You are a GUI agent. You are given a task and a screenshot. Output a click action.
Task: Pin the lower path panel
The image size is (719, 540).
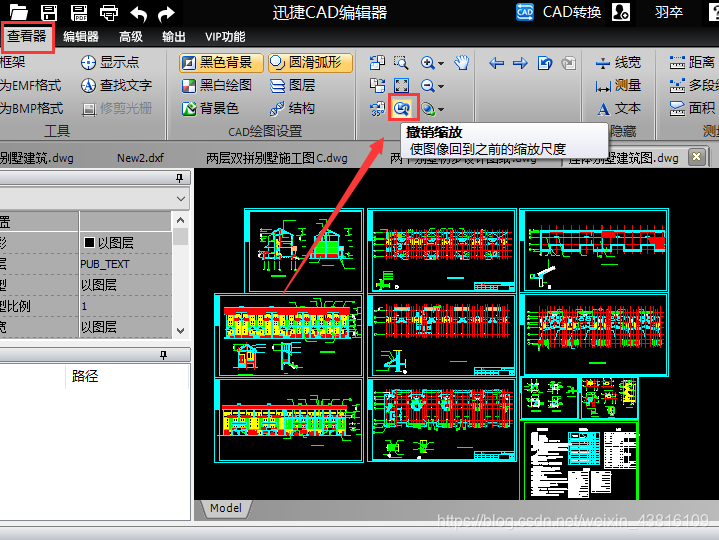pyautogui.click(x=163, y=355)
